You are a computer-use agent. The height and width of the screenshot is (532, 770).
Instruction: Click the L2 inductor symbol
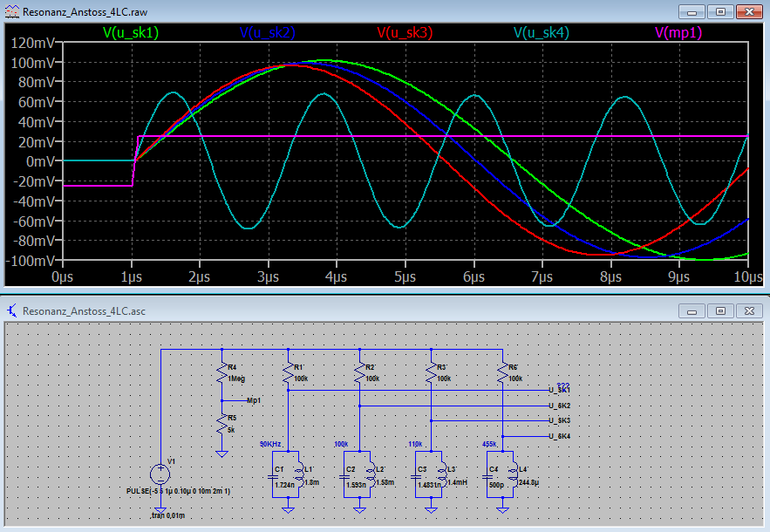pos(372,474)
